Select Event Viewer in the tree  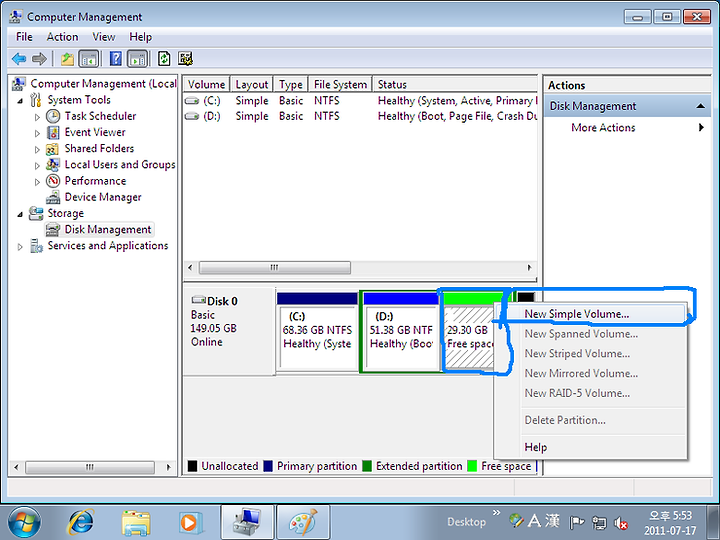tap(95, 132)
